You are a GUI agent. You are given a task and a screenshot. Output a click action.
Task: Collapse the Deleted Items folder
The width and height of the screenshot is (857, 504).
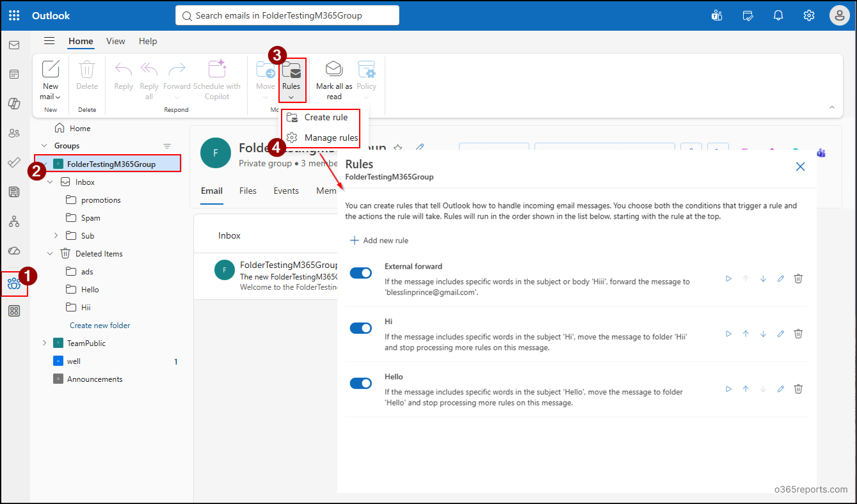tap(51, 254)
